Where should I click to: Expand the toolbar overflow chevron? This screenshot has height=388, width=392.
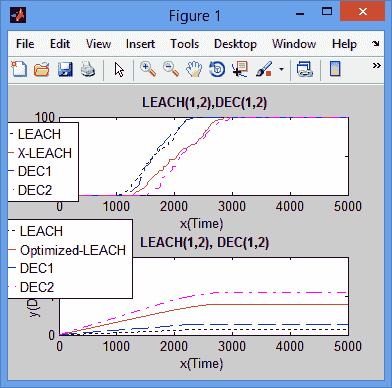(376, 65)
